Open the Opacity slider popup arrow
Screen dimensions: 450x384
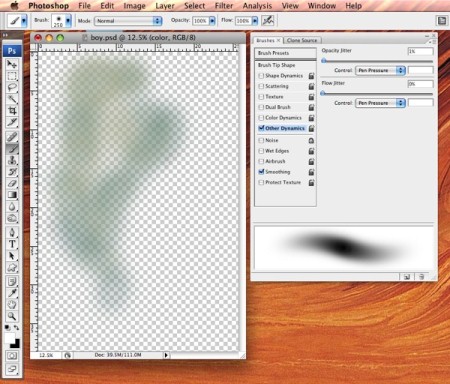click(212, 21)
